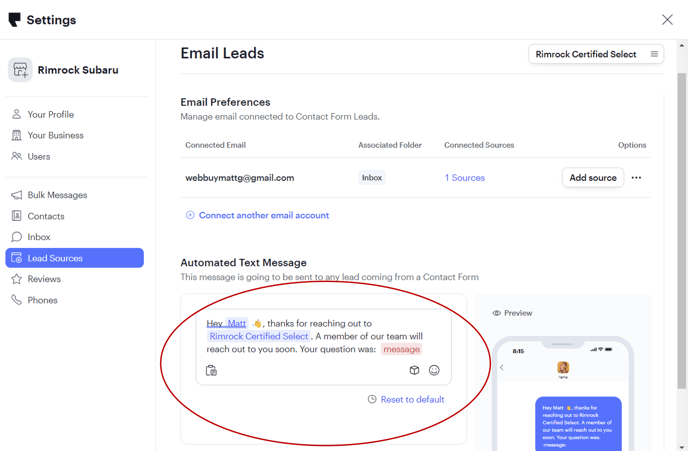
Task: Click the clock icon beside Reset to default
Action: [372, 399]
